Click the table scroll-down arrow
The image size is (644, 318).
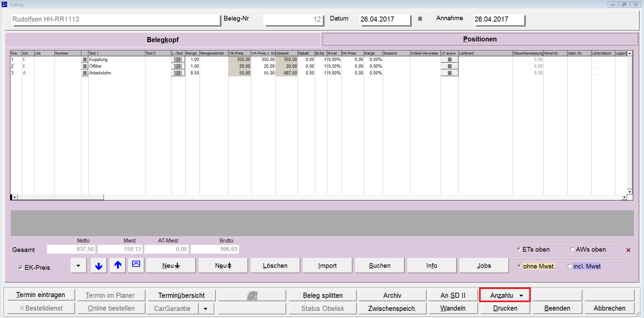tap(630, 191)
